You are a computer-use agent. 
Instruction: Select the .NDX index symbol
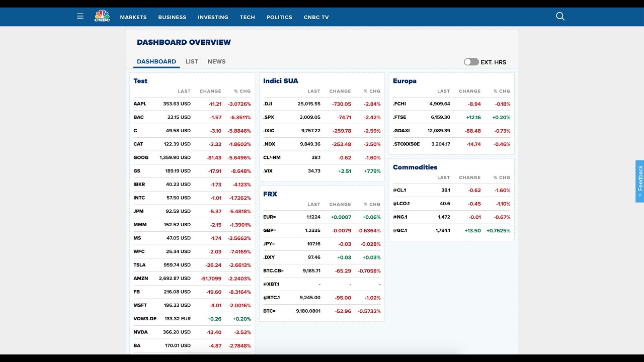(x=269, y=144)
